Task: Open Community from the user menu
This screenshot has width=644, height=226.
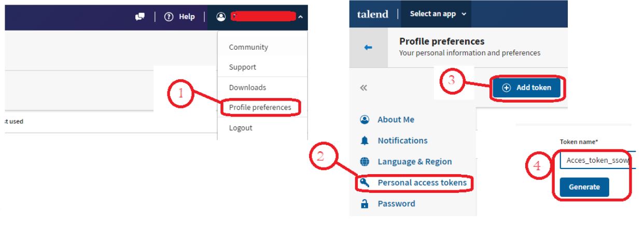Action: (x=248, y=47)
